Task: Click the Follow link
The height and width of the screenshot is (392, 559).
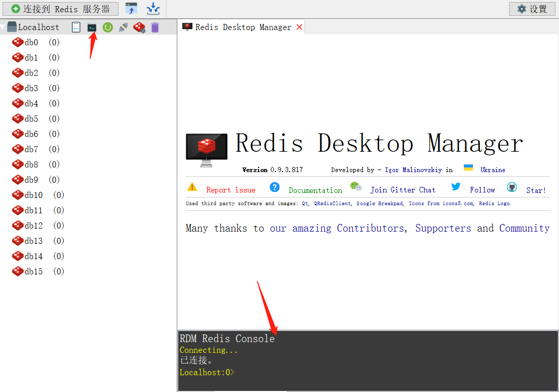Action: 482,190
